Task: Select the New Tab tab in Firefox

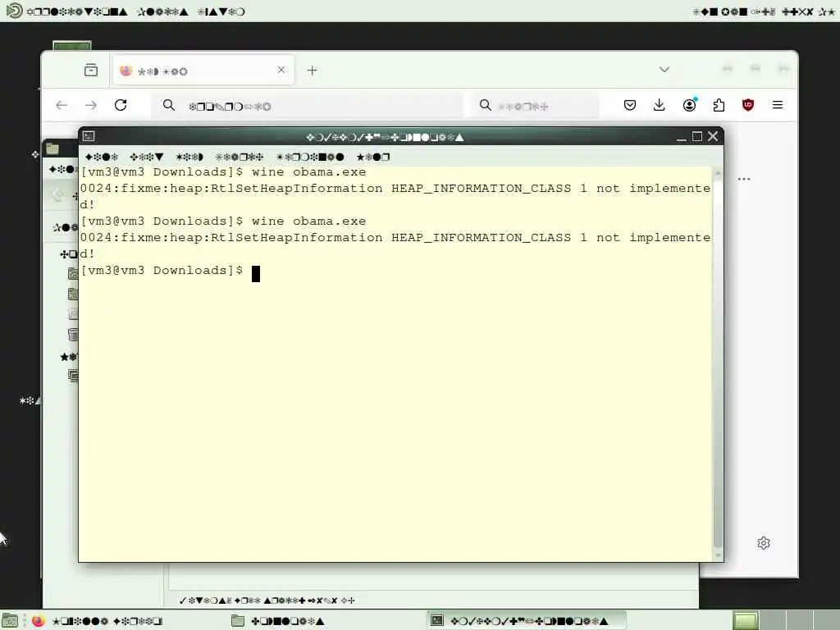Action: [x=203, y=71]
